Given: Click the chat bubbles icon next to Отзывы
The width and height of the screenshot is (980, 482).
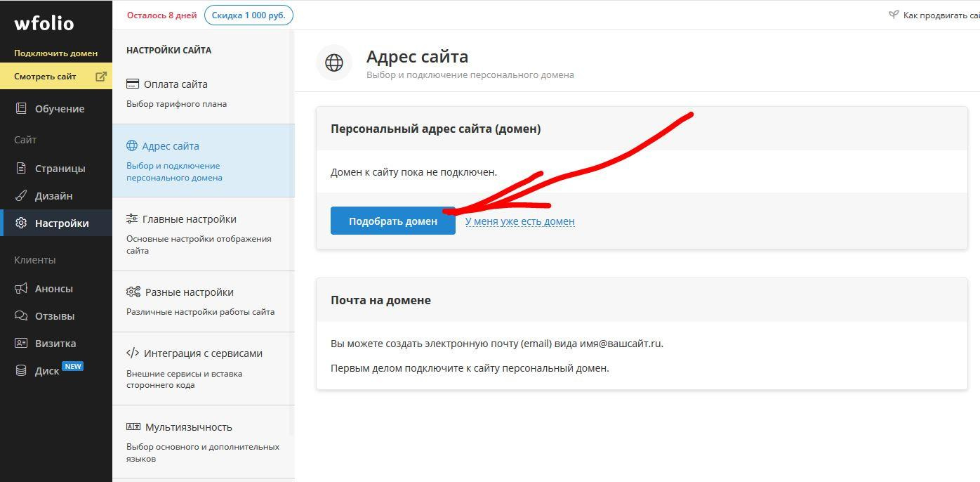Looking at the screenshot, I should pos(21,316).
